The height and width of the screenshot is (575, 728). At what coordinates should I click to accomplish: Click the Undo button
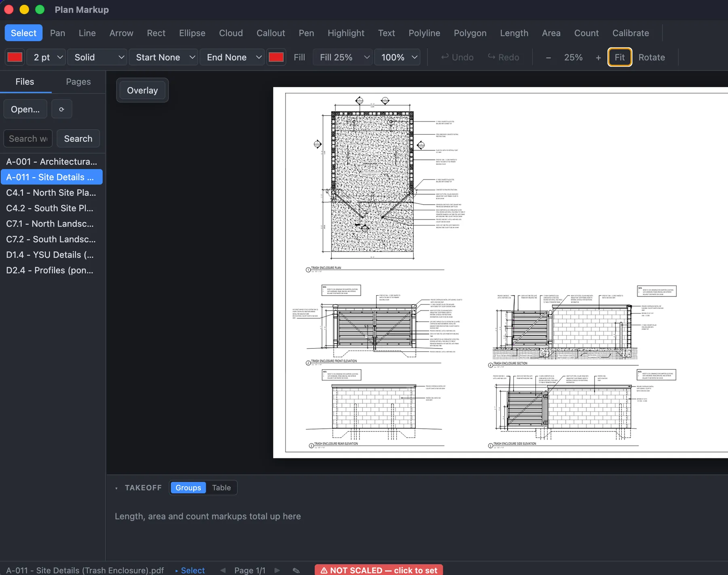click(x=457, y=57)
